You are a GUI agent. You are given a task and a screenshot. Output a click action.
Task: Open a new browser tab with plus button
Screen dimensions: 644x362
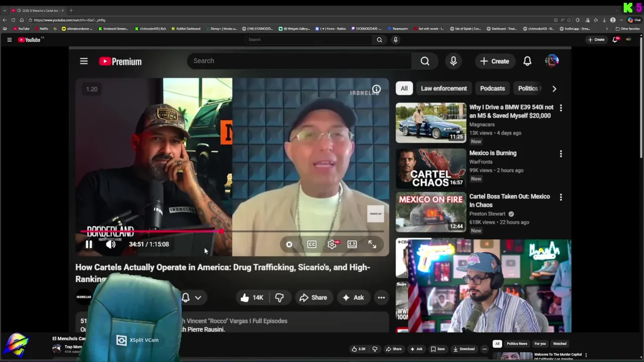point(71,11)
